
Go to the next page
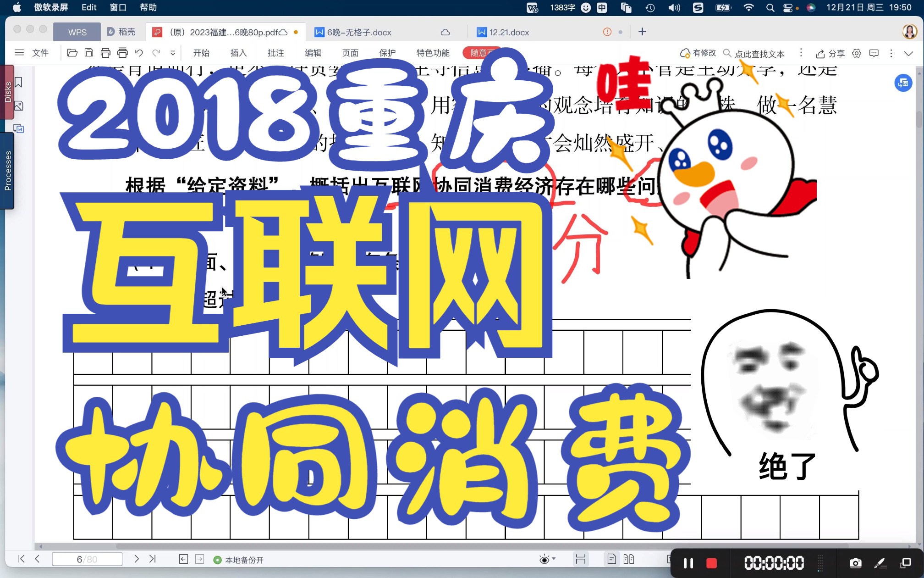pyautogui.click(x=136, y=558)
